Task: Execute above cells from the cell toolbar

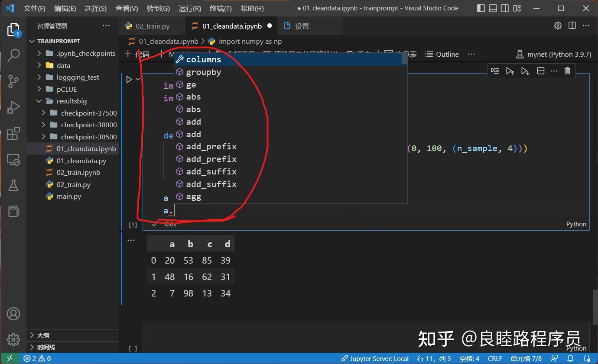Action: [510, 71]
